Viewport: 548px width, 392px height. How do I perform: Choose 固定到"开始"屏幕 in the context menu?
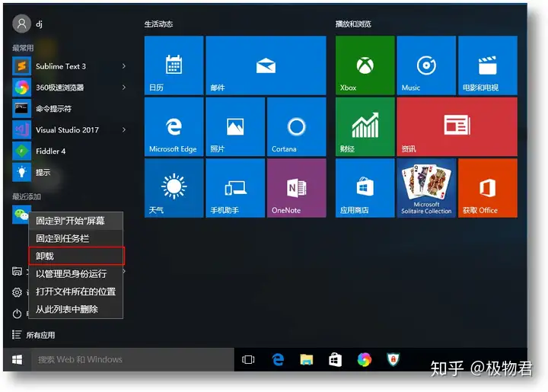76,221
